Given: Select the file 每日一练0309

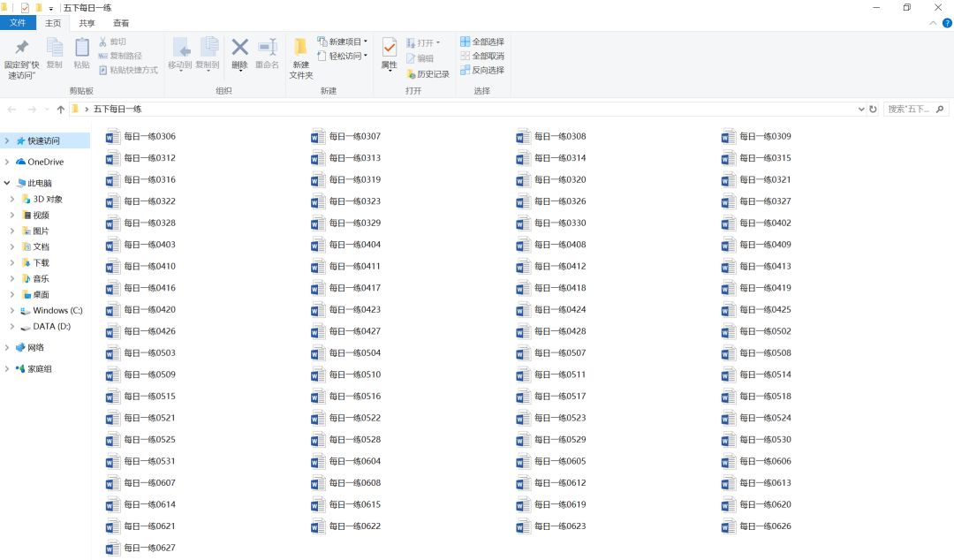Looking at the screenshot, I should coord(756,136).
